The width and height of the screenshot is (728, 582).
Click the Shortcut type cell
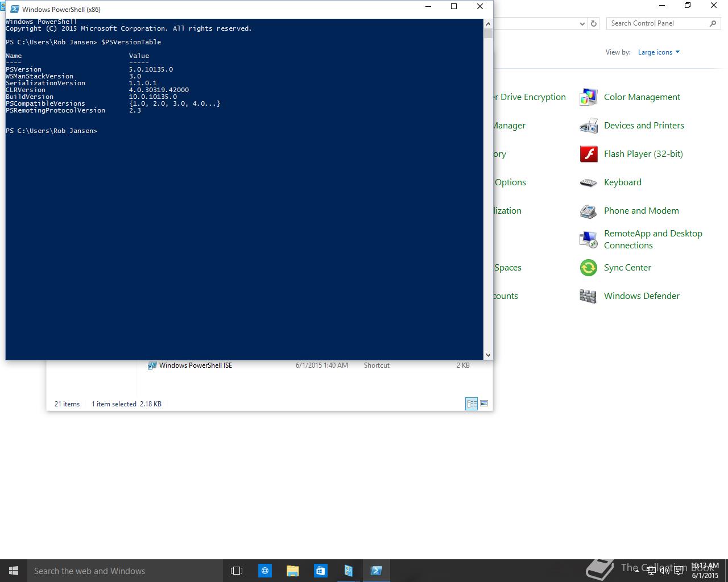(x=377, y=365)
